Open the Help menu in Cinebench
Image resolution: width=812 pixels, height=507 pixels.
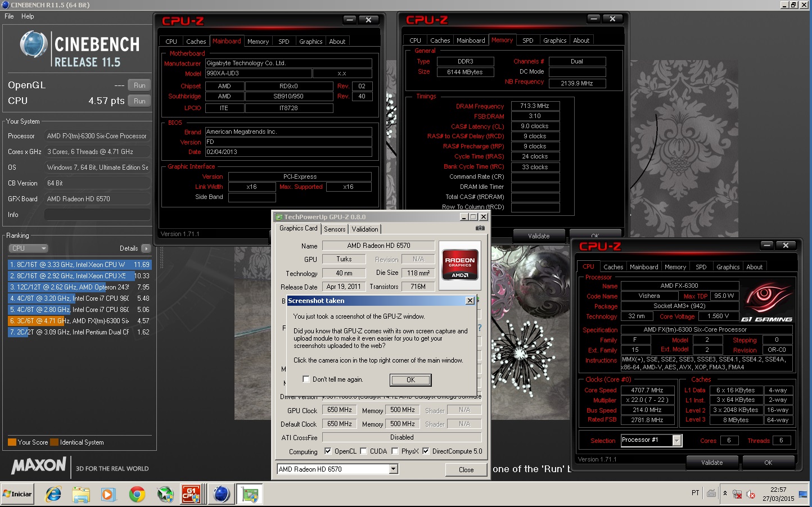tap(28, 16)
